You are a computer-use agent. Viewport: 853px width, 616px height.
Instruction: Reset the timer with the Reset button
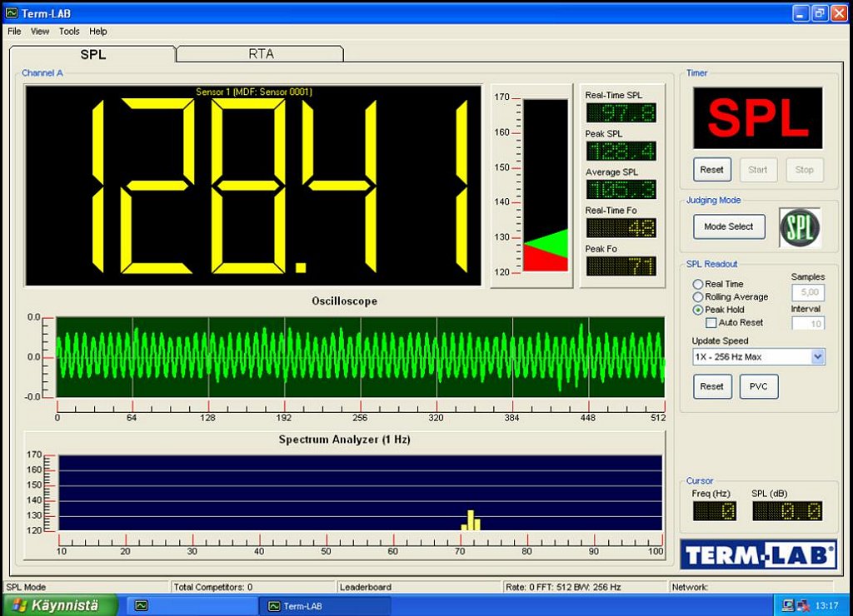click(711, 170)
